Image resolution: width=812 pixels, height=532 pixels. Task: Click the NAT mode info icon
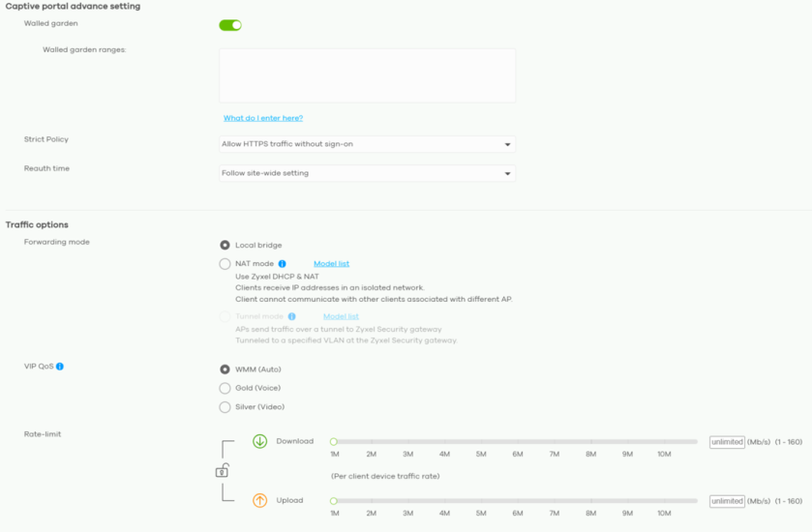pyautogui.click(x=283, y=264)
